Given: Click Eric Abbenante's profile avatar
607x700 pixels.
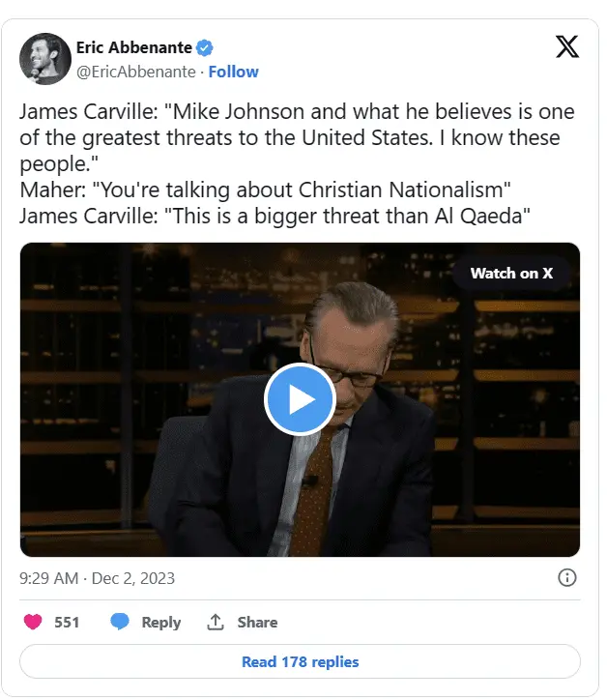Looking at the screenshot, I should pyautogui.click(x=44, y=58).
